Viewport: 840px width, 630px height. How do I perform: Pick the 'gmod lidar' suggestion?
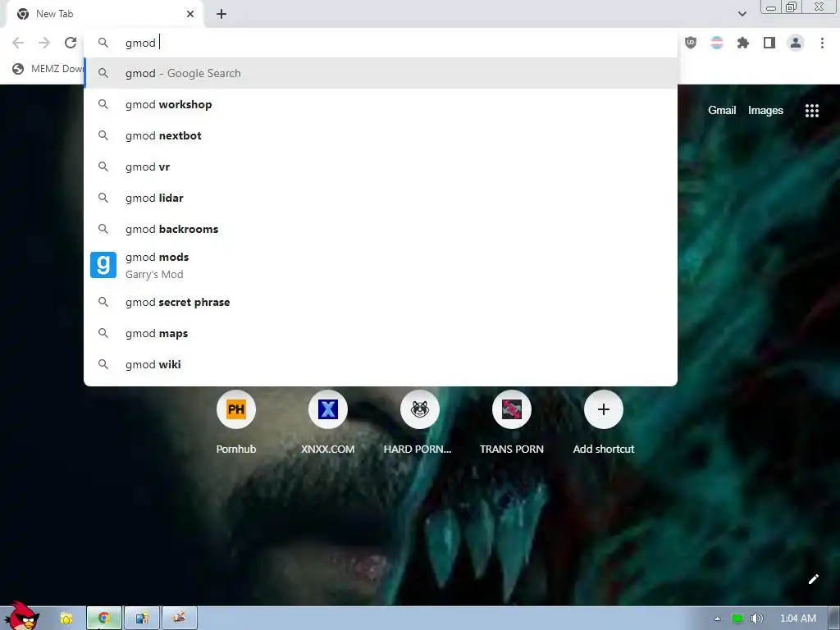381,198
